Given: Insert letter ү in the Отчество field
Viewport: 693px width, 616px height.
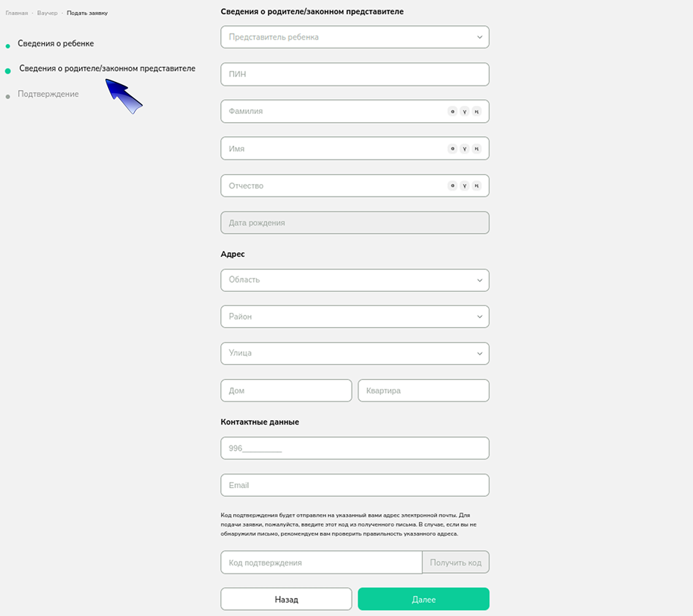Looking at the screenshot, I should (x=464, y=185).
